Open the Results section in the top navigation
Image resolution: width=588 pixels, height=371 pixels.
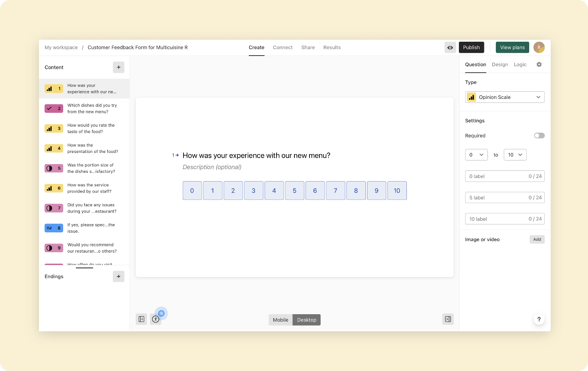[x=332, y=47]
